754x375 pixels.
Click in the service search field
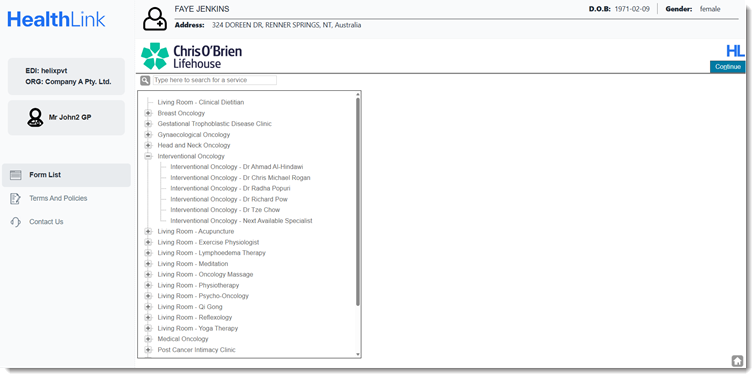(x=215, y=80)
